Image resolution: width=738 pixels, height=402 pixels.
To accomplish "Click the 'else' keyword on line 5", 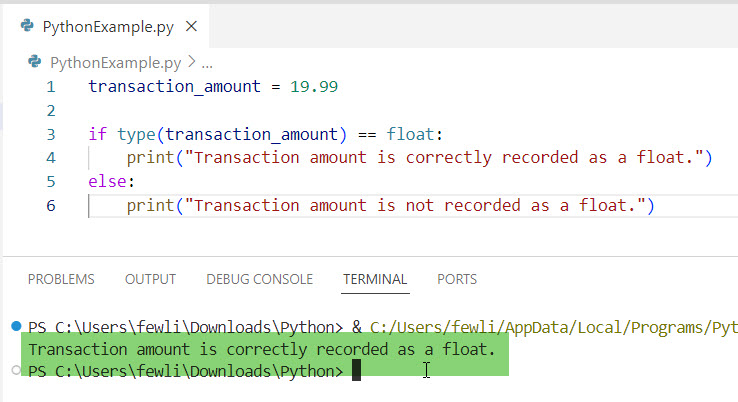I will click(107, 181).
